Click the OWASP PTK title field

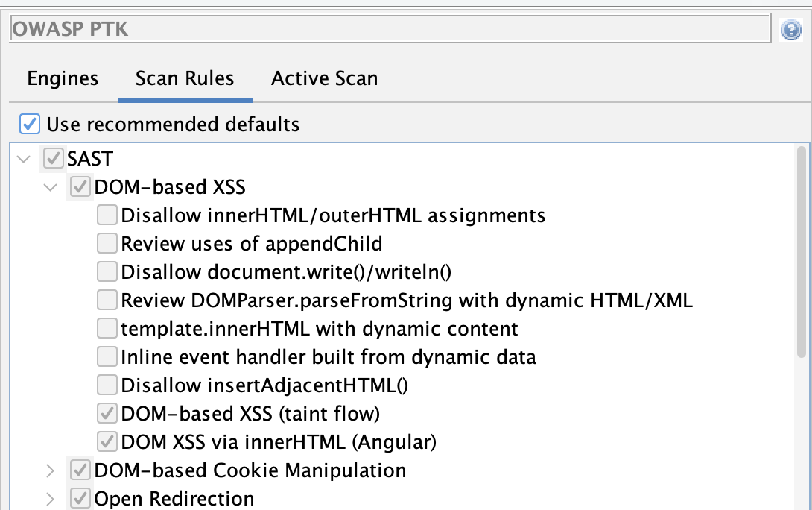390,29
